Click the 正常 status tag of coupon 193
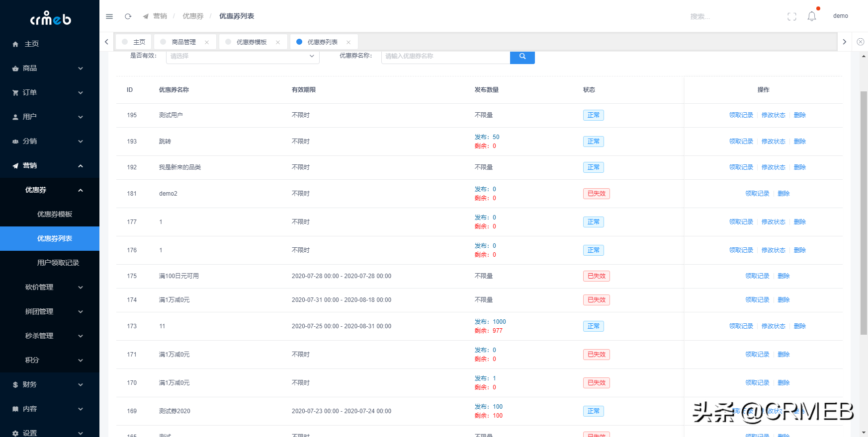The height and width of the screenshot is (437, 868). (593, 142)
